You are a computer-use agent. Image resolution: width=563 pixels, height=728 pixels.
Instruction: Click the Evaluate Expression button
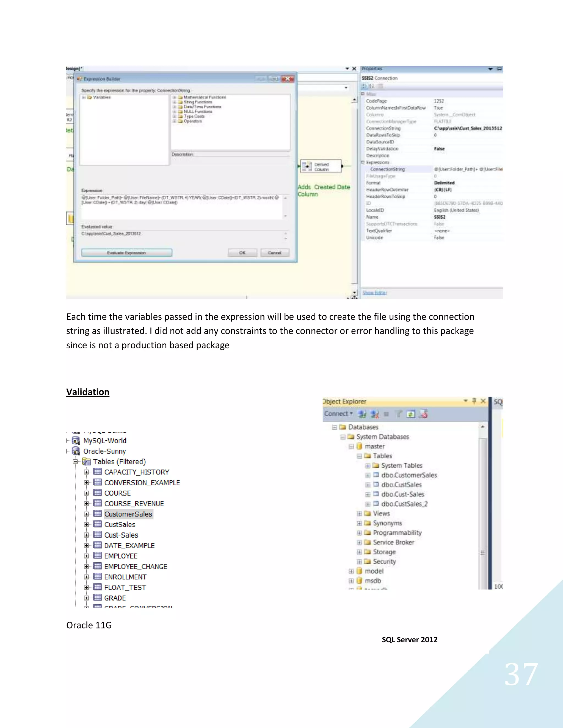(127, 253)
